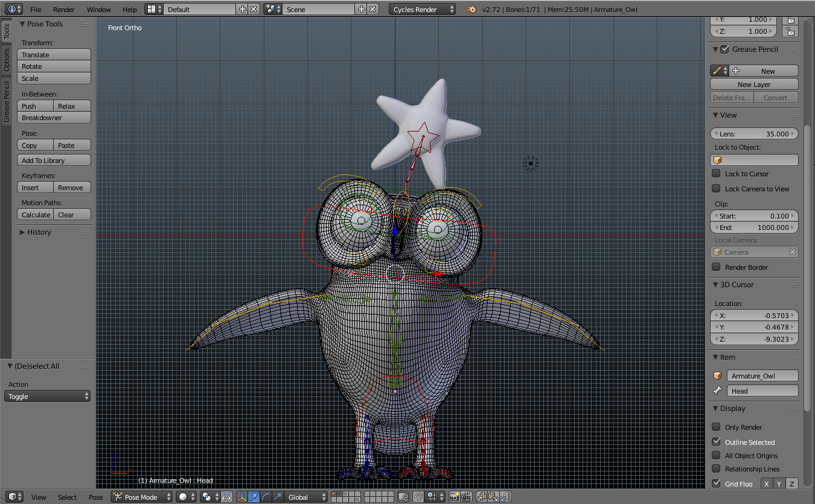Screen dimensions: 815x504
Task: Click the Breakdowner button
Action: coord(54,118)
